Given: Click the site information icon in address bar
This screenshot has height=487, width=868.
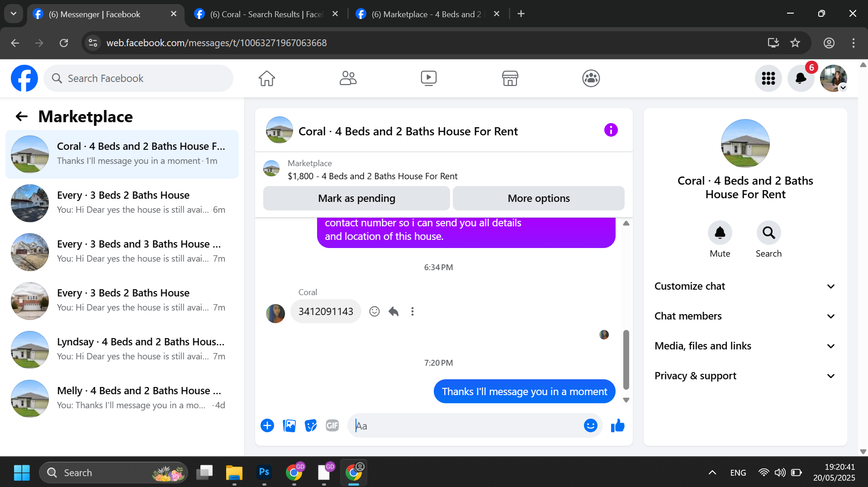Looking at the screenshot, I should 93,43.
